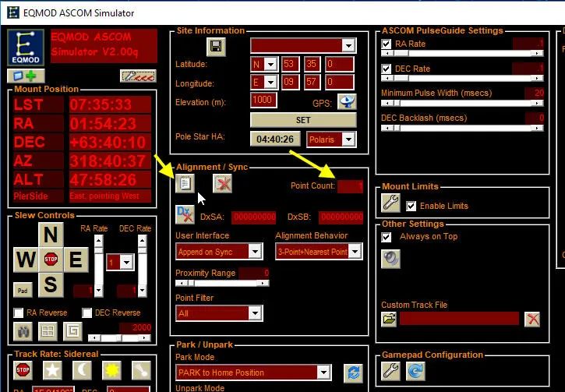565x392 pixels.
Task: Open the Pole Star Polaris dropdown
Action: pyautogui.click(x=348, y=139)
